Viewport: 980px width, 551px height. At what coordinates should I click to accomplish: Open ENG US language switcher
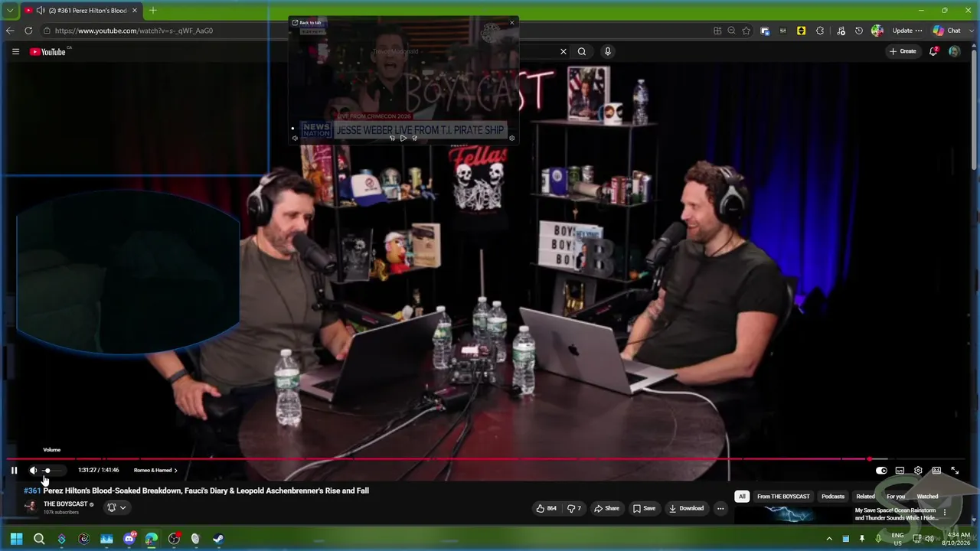[x=897, y=539]
